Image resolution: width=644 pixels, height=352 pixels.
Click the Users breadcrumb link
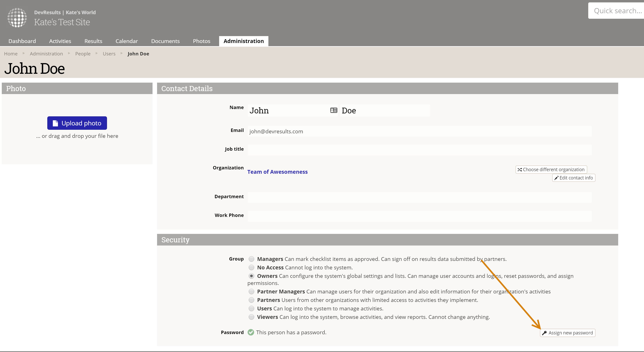tap(109, 54)
